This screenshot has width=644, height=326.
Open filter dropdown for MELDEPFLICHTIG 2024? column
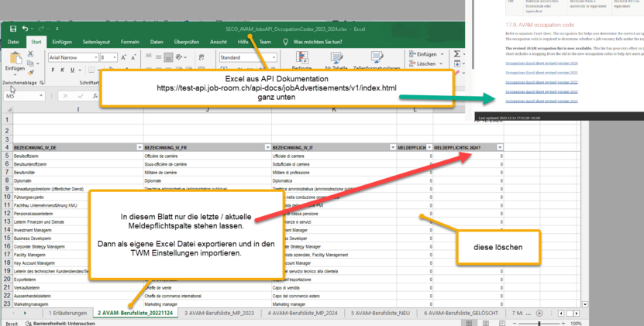pos(499,146)
